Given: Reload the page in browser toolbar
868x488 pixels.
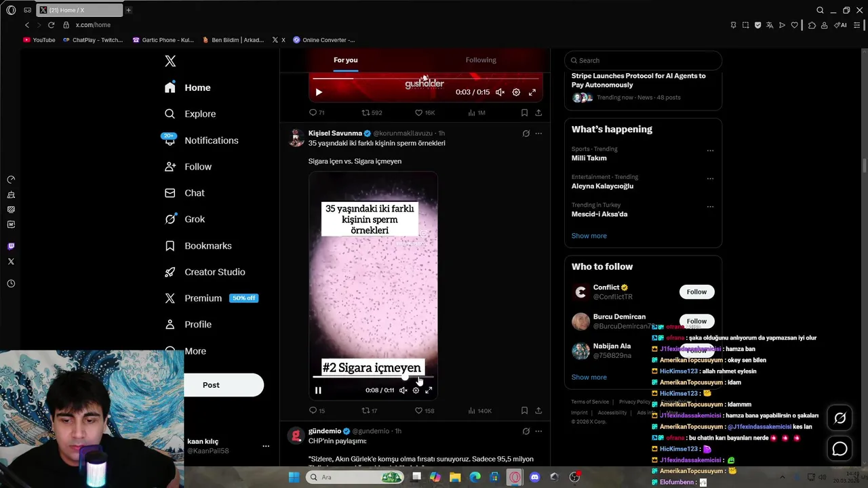Looking at the screenshot, I should (x=51, y=25).
